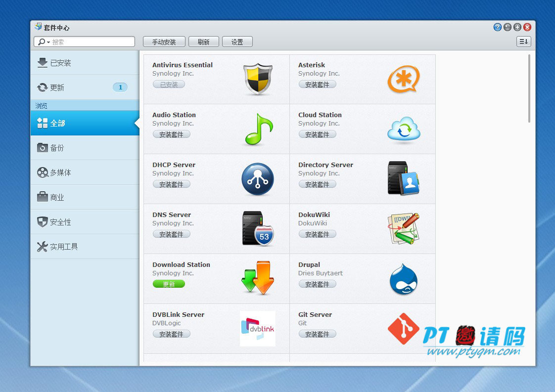Click the DHCP Server blue network icon
The height and width of the screenshot is (392, 555).
[x=258, y=179]
